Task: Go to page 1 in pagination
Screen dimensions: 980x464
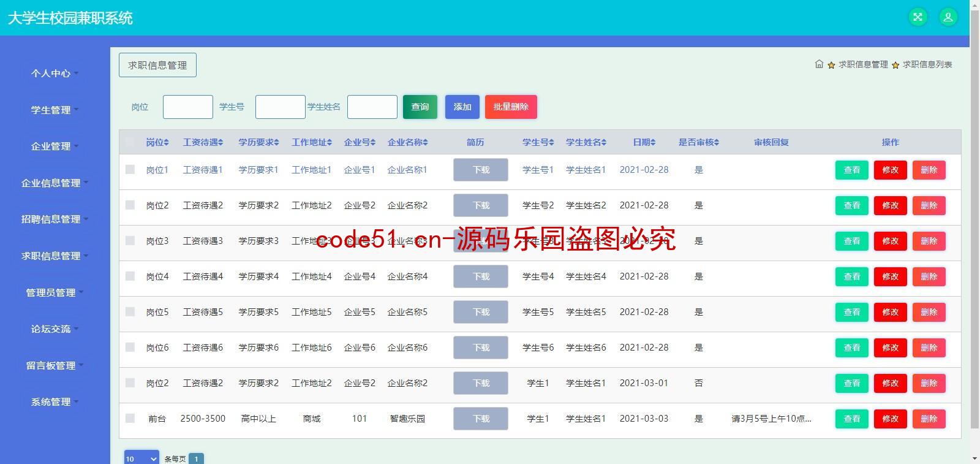Action: click(196, 458)
